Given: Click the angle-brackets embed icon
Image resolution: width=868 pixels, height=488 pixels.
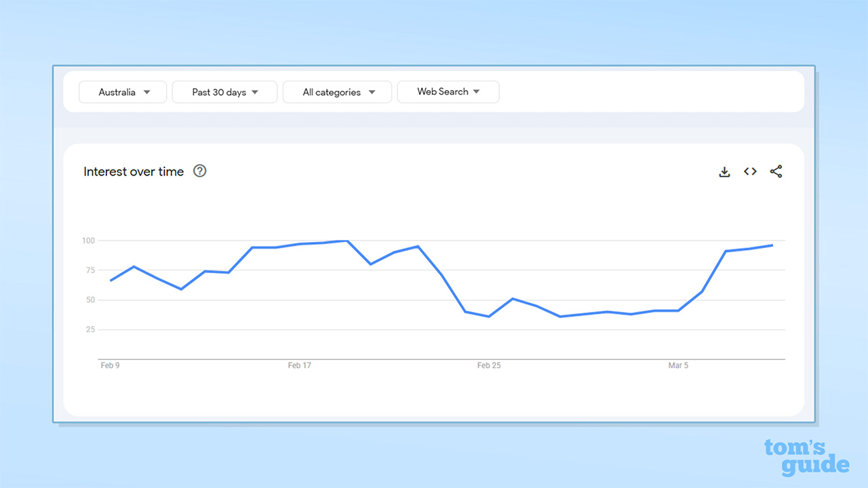Looking at the screenshot, I should [750, 171].
